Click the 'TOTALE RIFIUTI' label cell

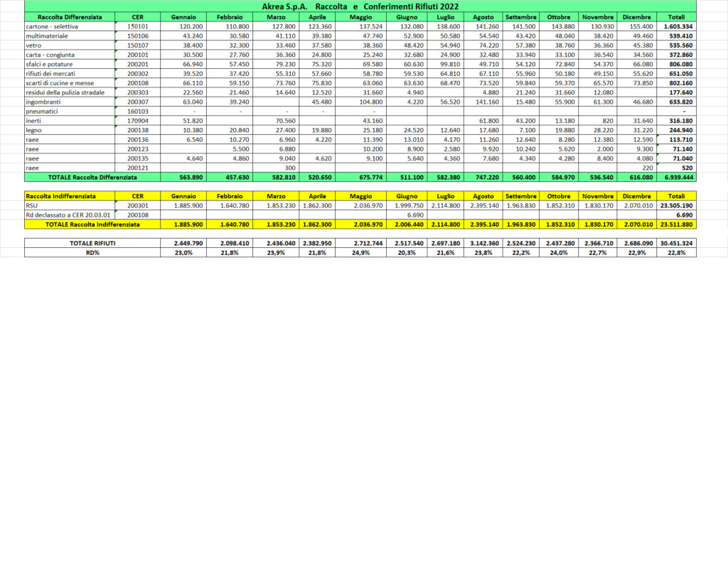pos(92,243)
